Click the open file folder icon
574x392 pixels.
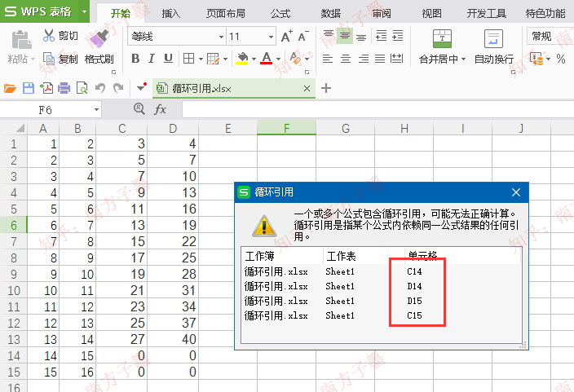10,88
